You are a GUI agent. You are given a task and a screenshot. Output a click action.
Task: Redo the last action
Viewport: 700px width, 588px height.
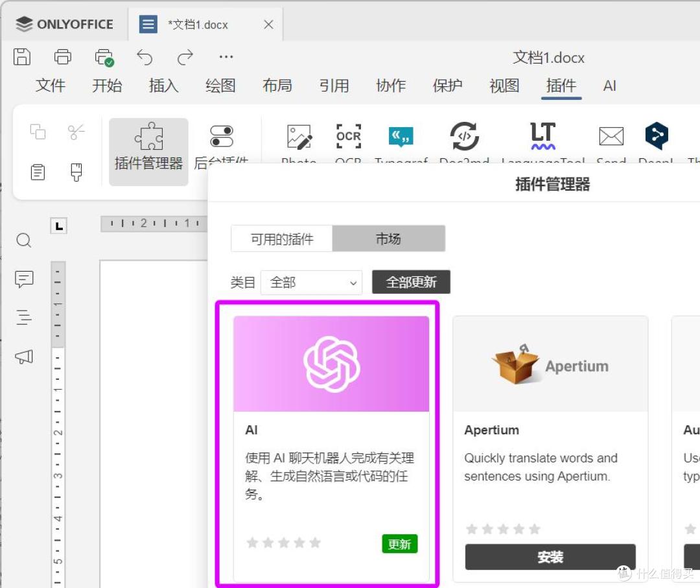[x=185, y=57]
